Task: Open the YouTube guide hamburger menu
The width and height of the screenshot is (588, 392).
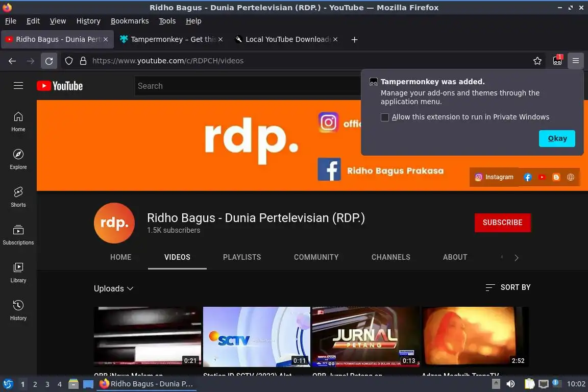Action: pyautogui.click(x=18, y=86)
